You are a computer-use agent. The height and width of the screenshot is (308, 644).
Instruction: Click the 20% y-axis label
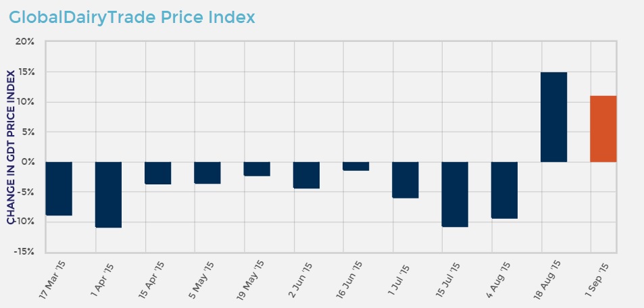25,42
